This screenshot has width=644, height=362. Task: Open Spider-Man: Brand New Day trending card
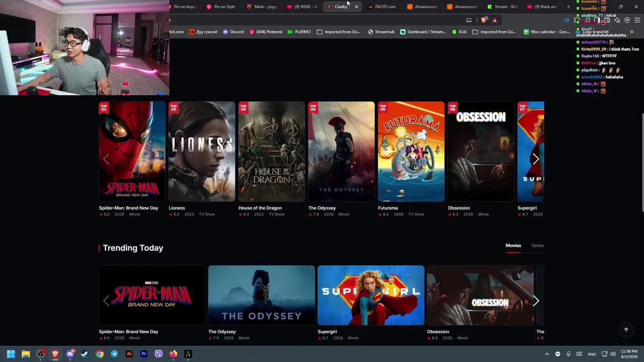152,295
